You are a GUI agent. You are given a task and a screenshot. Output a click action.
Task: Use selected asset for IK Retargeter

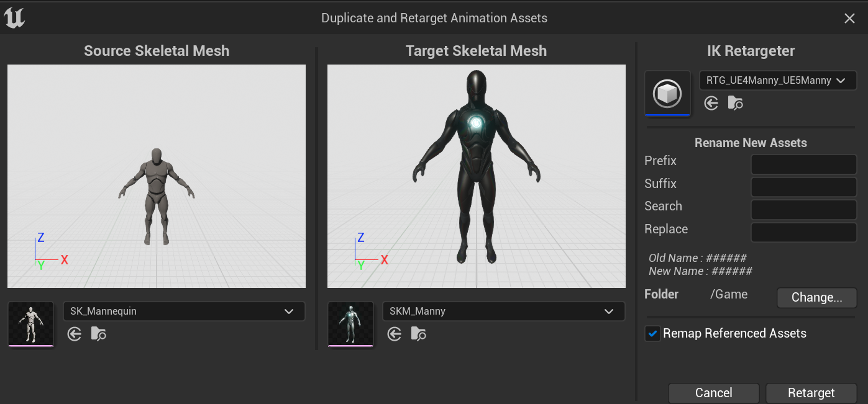tap(711, 103)
